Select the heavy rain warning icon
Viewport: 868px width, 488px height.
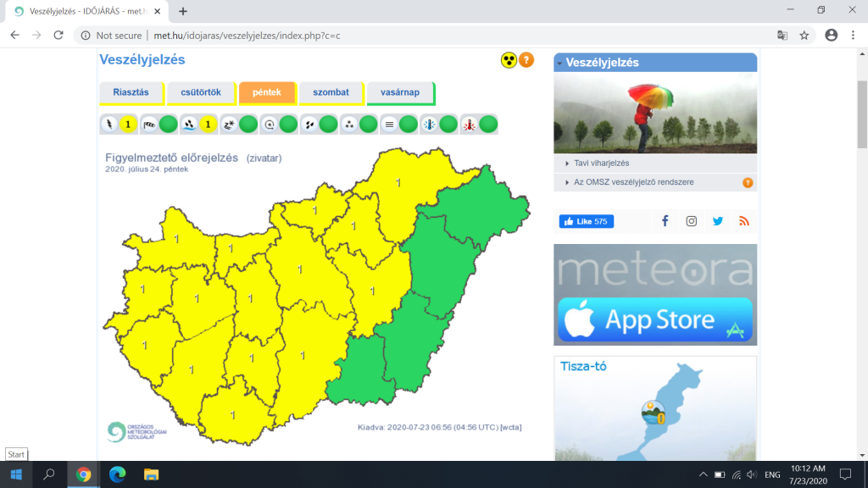coord(189,125)
